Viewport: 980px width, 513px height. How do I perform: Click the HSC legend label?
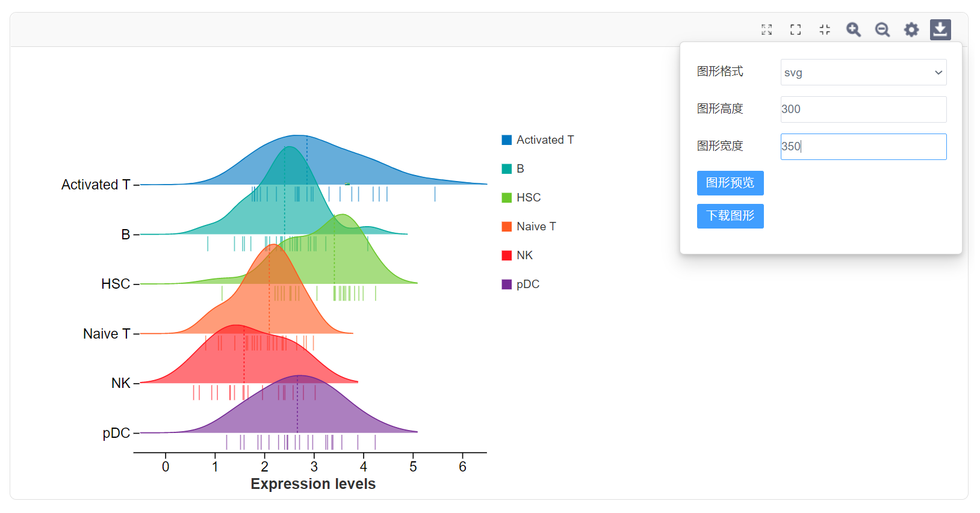pyautogui.click(x=529, y=198)
